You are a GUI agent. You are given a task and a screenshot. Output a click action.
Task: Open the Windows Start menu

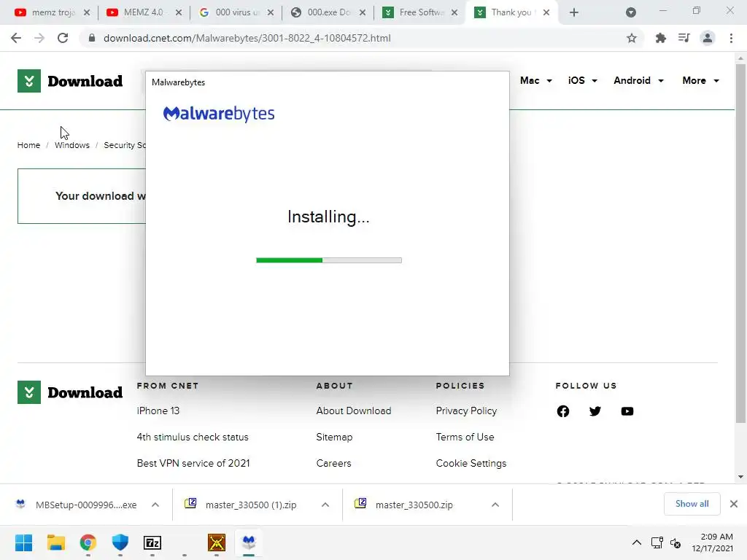pyautogui.click(x=24, y=542)
